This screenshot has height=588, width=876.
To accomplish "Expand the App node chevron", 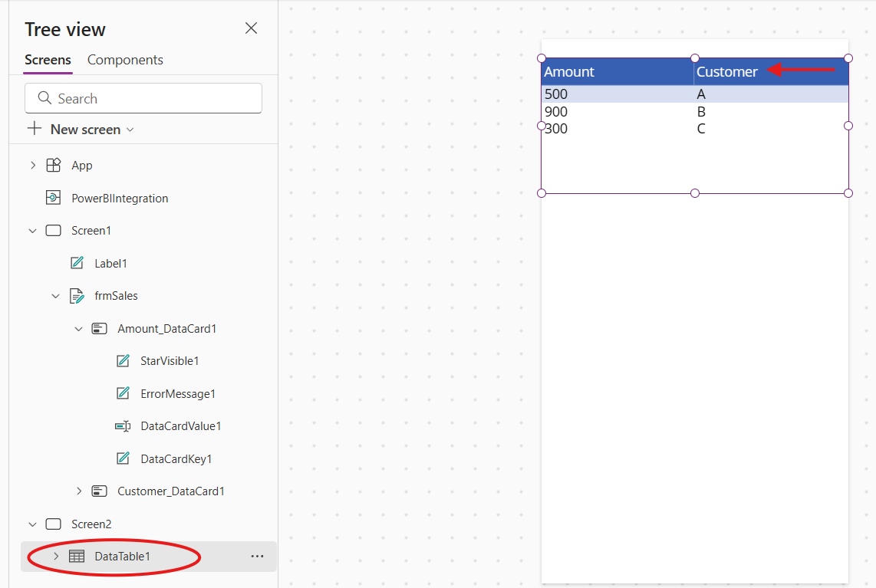I will pyautogui.click(x=33, y=166).
